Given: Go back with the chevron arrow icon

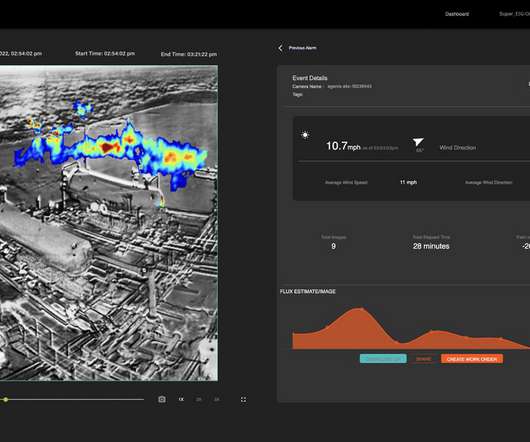Looking at the screenshot, I should point(280,48).
